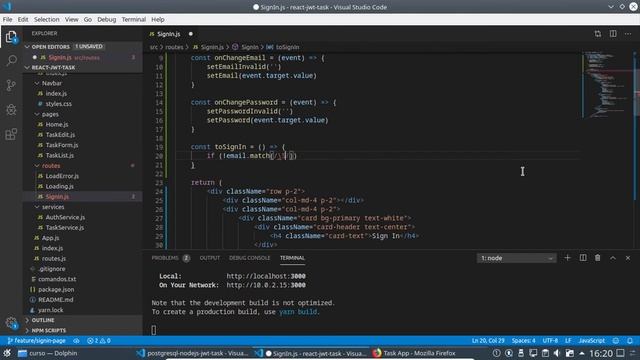Change encoding via UTF-8 status item

(550, 340)
